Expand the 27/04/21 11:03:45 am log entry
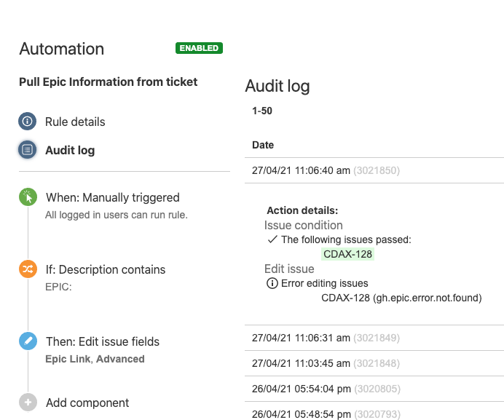The width and height of the screenshot is (504, 420). (326, 363)
